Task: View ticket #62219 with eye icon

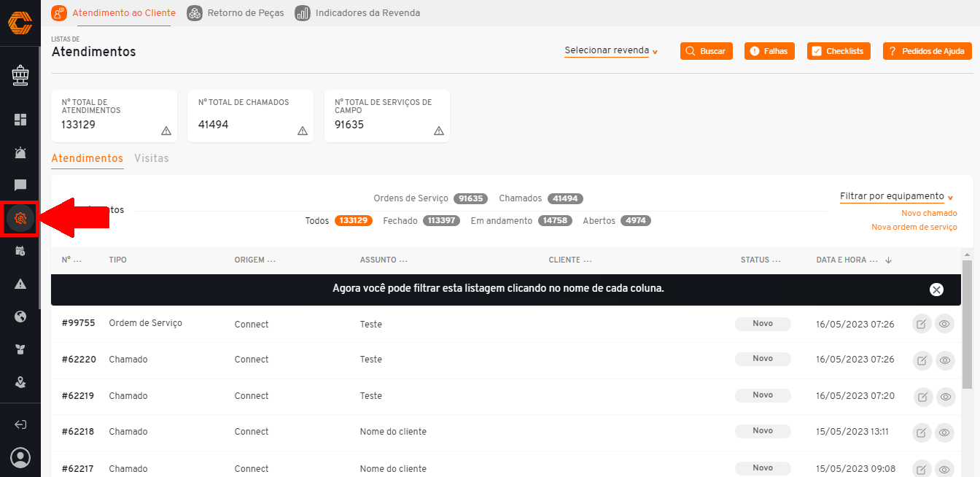Action: click(945, 396)
